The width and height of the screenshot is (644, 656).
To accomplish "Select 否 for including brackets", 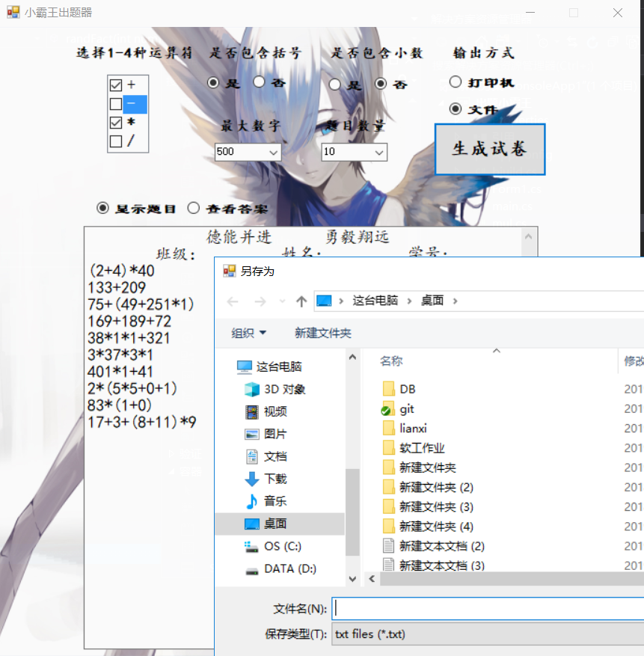I will (259, 82).
